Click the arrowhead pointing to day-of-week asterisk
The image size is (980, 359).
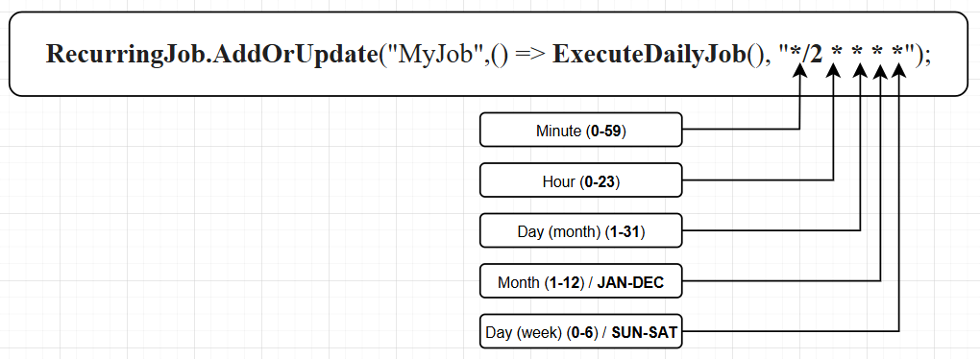[x=899, y=72]
